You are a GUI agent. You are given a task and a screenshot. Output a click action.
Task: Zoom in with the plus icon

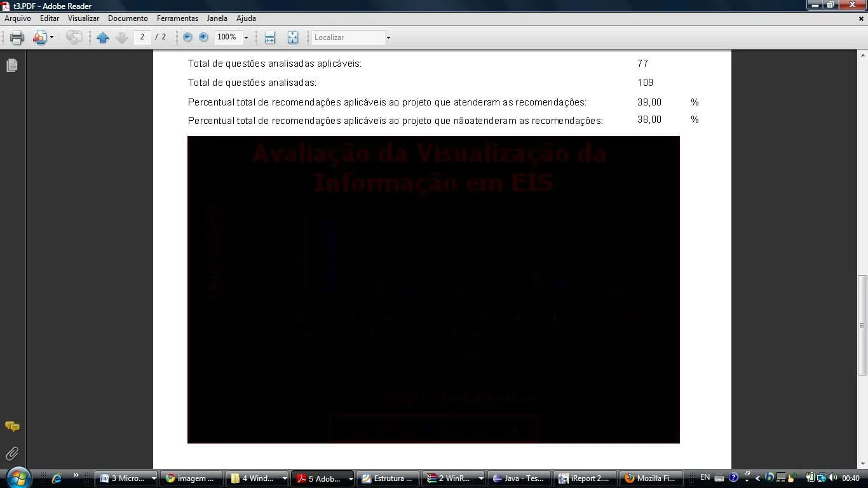pyautogui.click(x=203, y=37)
